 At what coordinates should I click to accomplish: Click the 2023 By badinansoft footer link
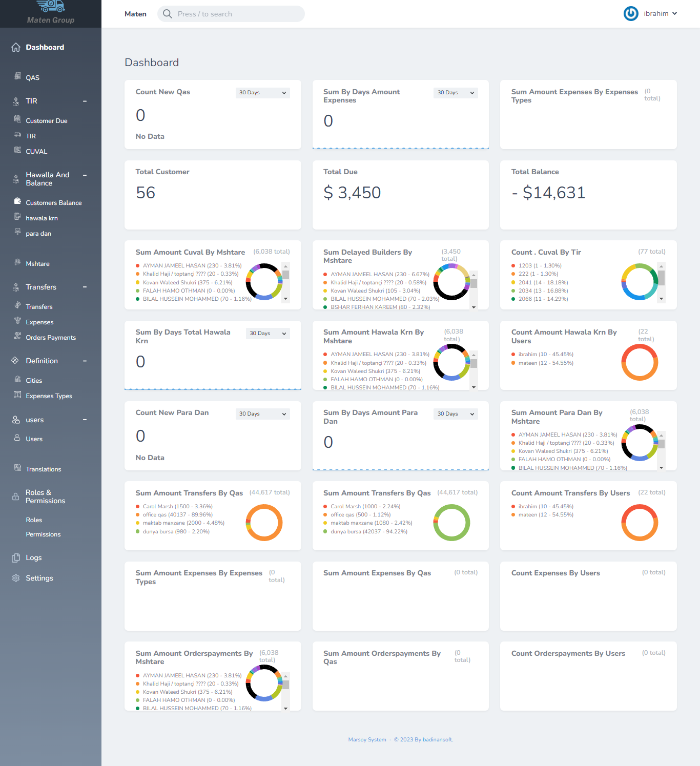tap(423, 739)
